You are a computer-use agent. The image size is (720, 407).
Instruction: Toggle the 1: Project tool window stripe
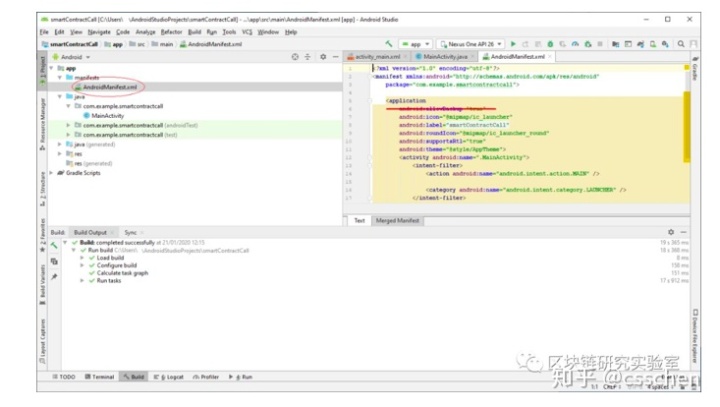[42, 70]
